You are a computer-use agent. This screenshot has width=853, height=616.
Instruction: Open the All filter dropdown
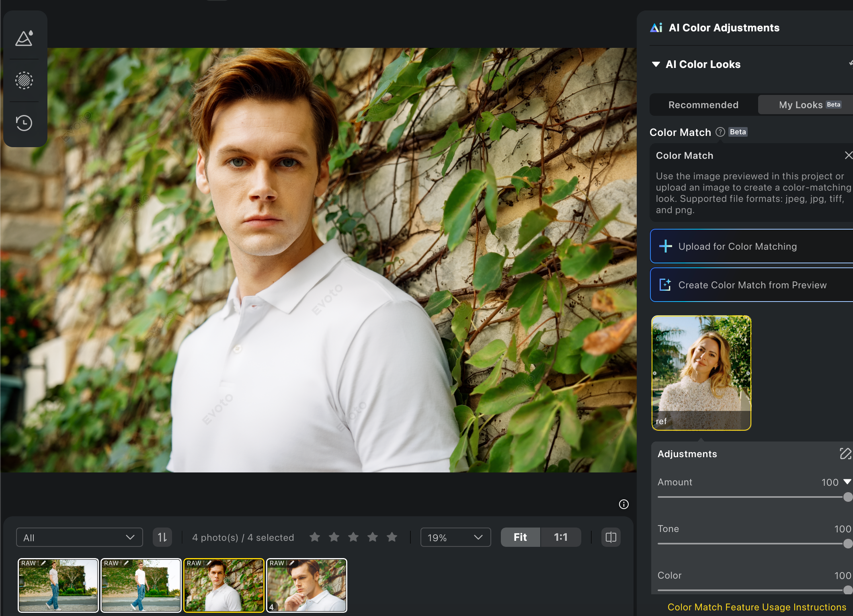[x=80, y=537]
